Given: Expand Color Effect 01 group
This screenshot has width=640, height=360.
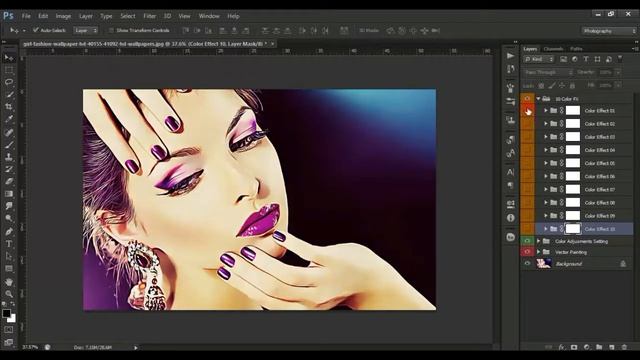Looking at the screenshot, I should (x=546, y=111).
